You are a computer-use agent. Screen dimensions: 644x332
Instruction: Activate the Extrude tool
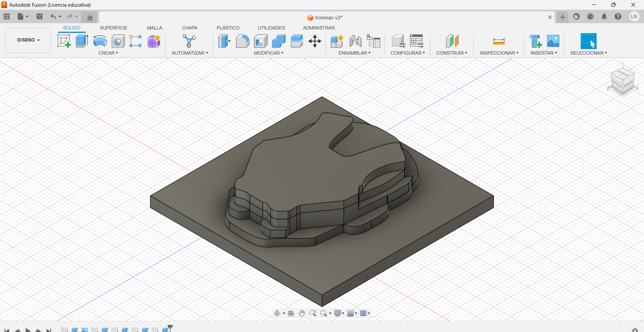click(82, 41)
